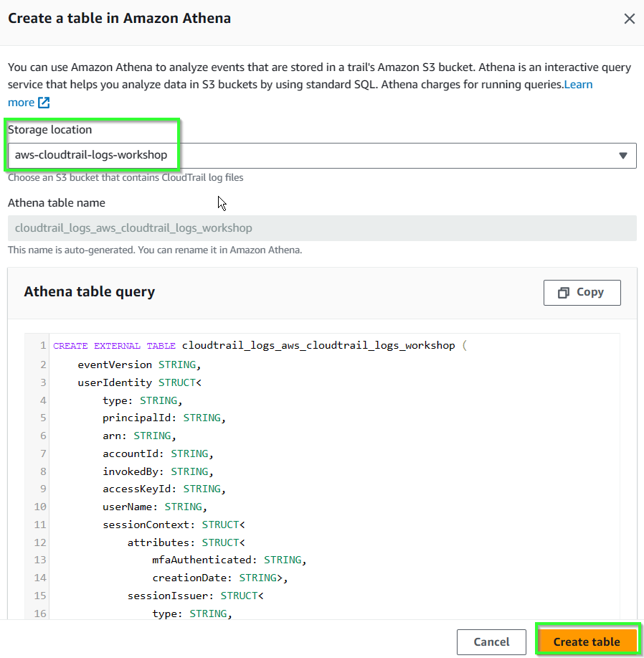Click the disabled Athena table name field
This screenshot has width=644, height=658.
tap(322, 228)
